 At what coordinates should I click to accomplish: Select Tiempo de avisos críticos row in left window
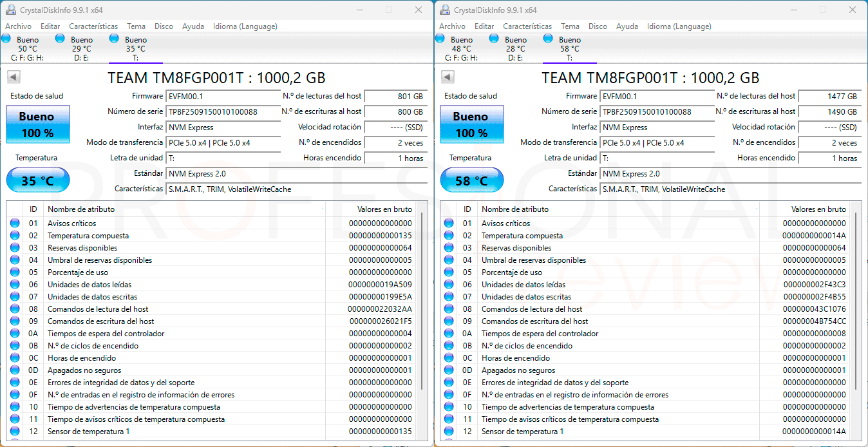pyautogui.click(x=211, y=419)
